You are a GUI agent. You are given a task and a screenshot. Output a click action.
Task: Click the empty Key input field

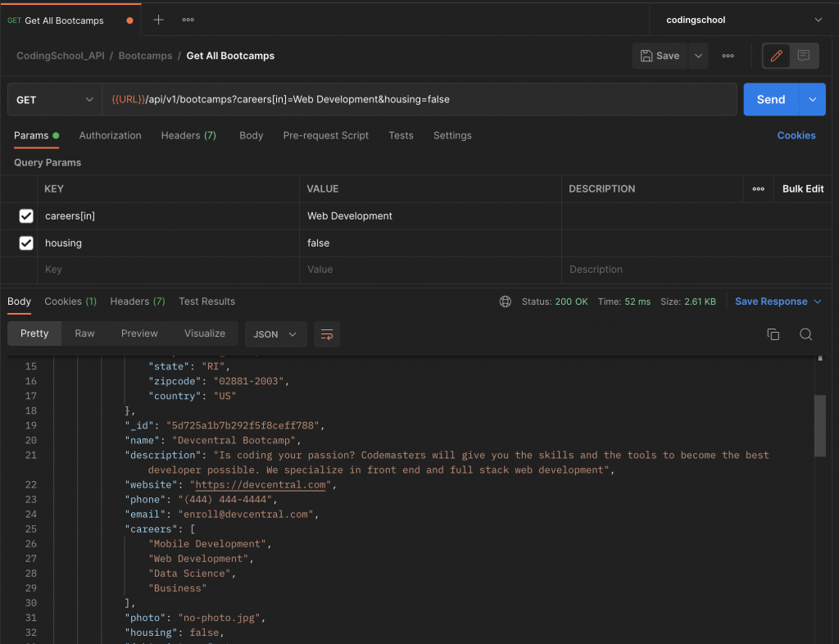(169, 270)
